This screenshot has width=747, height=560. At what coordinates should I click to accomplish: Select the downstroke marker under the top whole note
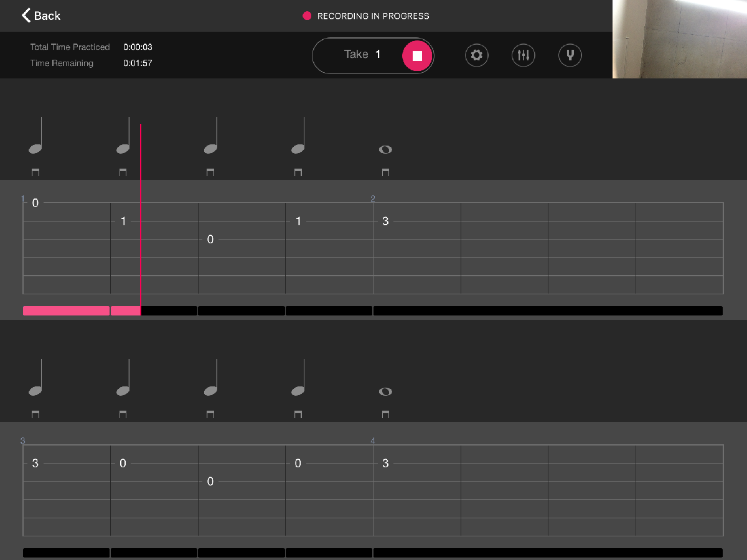coord(385,172)
